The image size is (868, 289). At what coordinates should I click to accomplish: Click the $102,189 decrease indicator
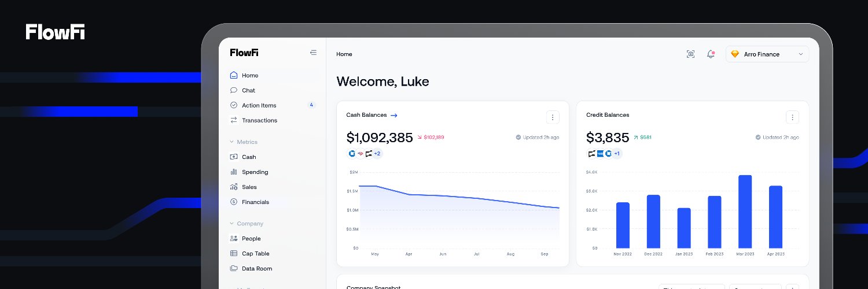pos(431,138)
